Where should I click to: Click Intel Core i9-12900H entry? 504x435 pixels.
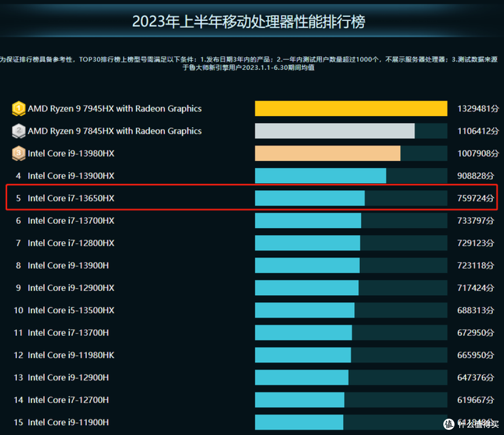68,378
